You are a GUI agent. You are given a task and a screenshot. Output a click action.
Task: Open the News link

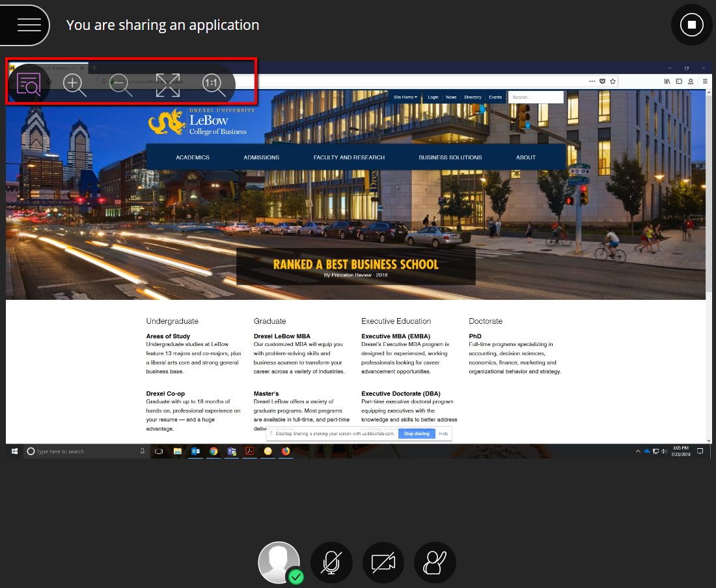click(x=451, y=97)
